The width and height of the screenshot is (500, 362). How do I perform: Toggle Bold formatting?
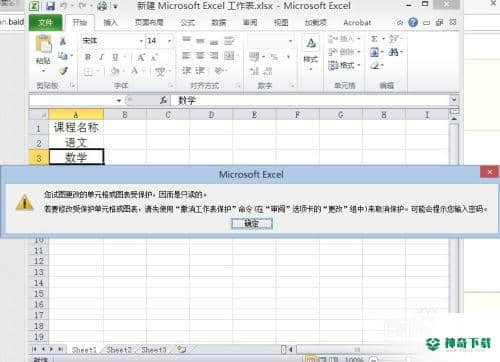pos(88,57)
